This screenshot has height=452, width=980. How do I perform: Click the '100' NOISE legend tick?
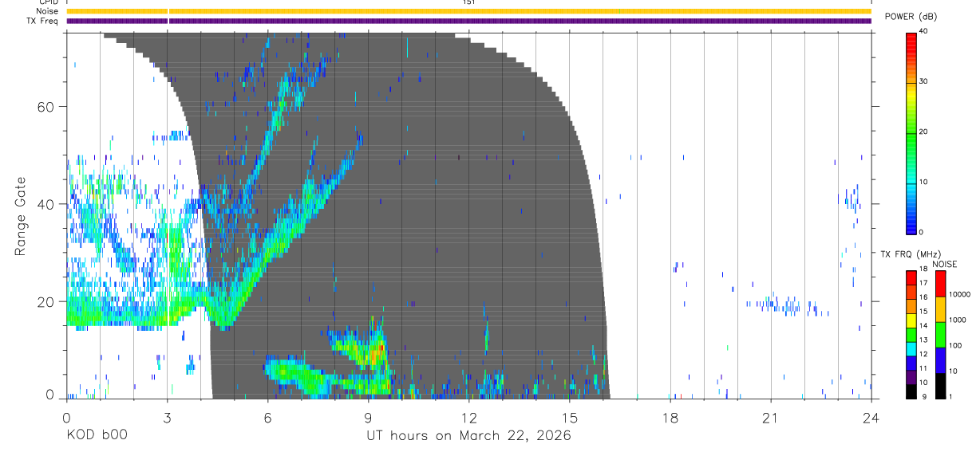(956, 346)
